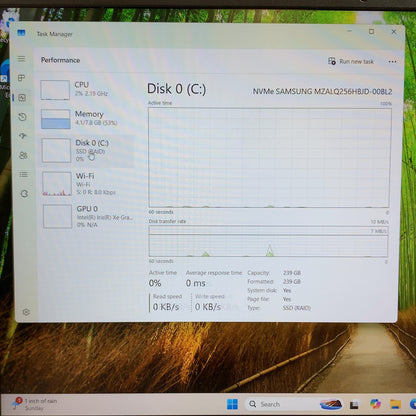Viewport: 416px width, 416px height.
Task: Click the average response time 0 ms value
Action: 196,283
